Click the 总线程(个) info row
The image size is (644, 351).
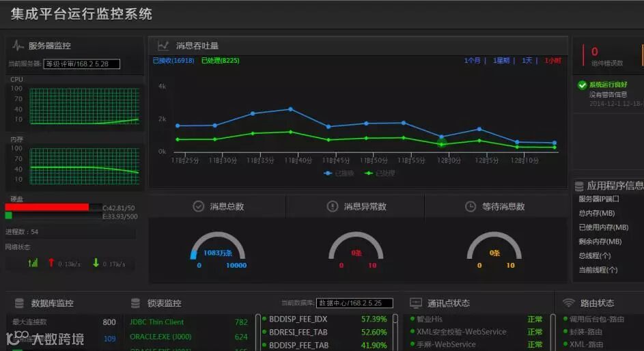click(x=595, y=256)
